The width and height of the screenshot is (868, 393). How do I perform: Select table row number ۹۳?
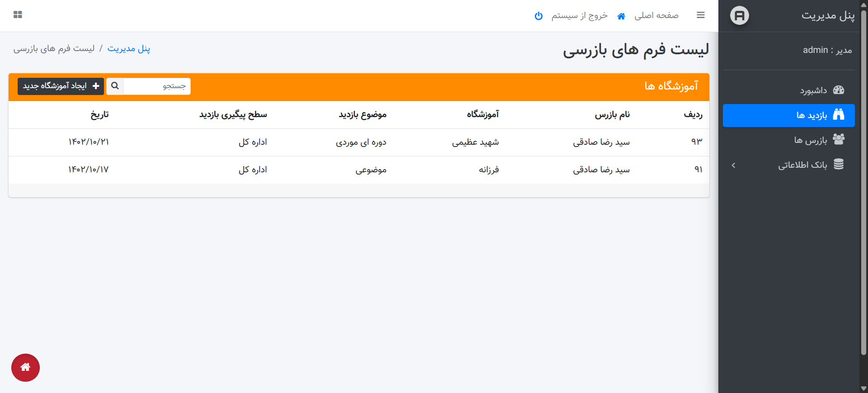click(x=359, y=142)
